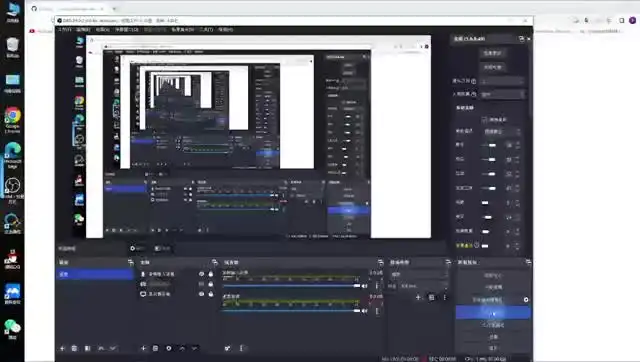Add a transition with the Scene Transitions plus icon
Screen dimensions: 640x362
pos(418,298)
